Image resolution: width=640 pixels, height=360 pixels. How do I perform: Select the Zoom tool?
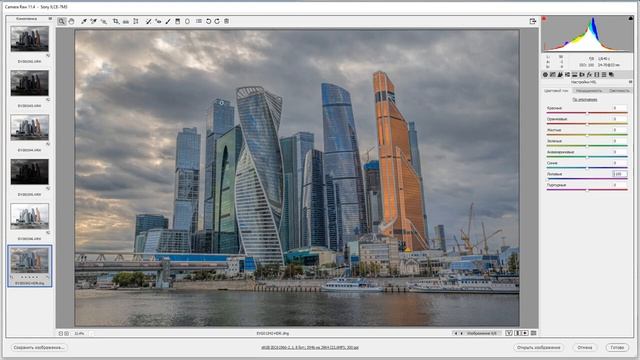61,21
